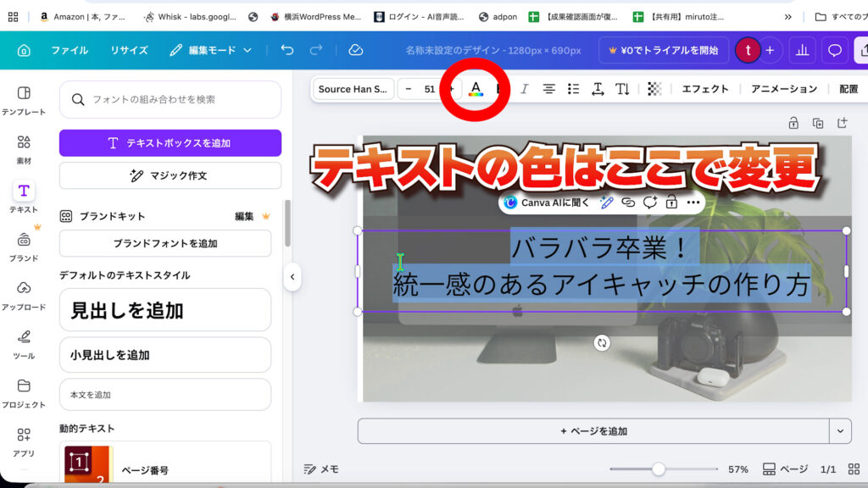Open the analytics bar chart icon
The height and width of the screenshot is (488, 868).
[801, 50]
